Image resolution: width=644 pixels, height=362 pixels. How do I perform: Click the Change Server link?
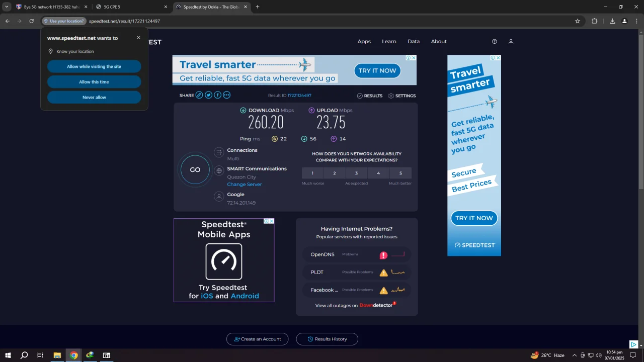pos(245,185)
